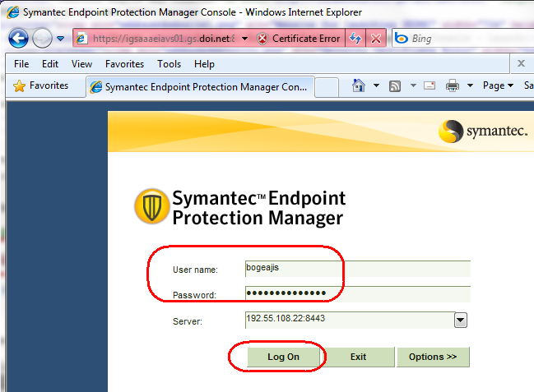Click the Bing search icon
The width and height of the screenshot is (534, 392).
(402, 39)
